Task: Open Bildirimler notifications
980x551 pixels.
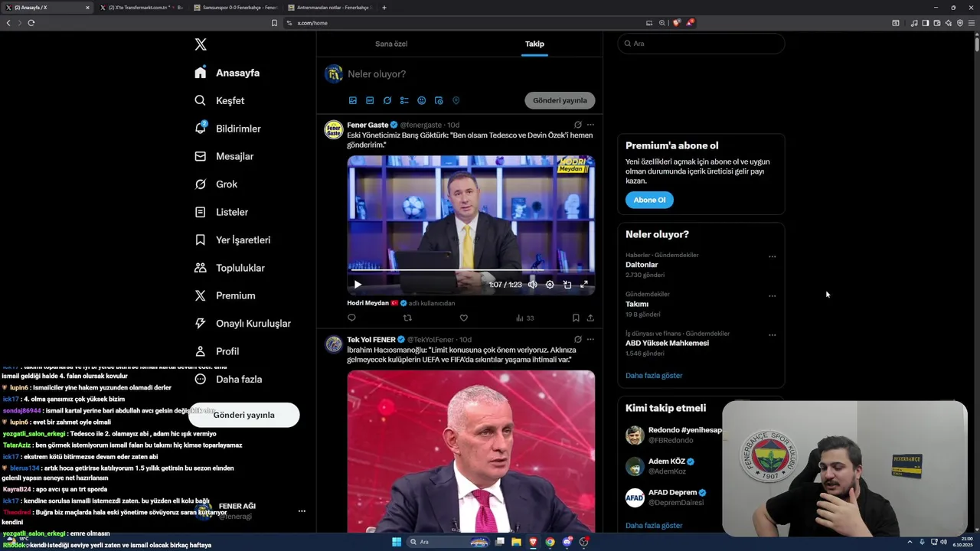Action: click(228, 129)
